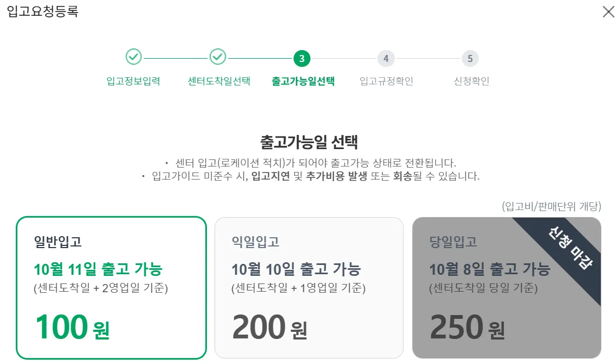This screenshot has width=616, height=364.
Task: Go to the 센터도착일선택 step label
Action: pyautogui.click(x=219, y=82)
